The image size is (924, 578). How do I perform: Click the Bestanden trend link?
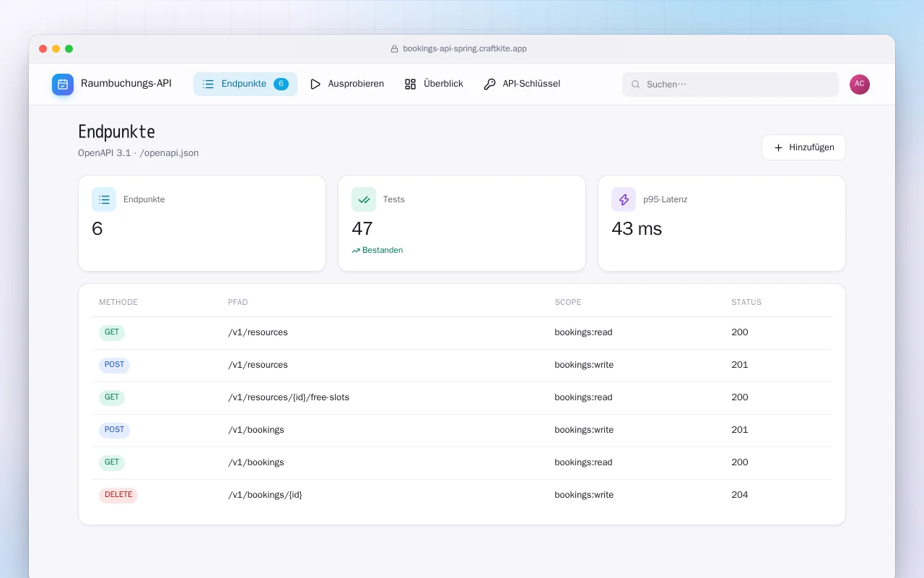pyautogui.click(x=378, y=250)
